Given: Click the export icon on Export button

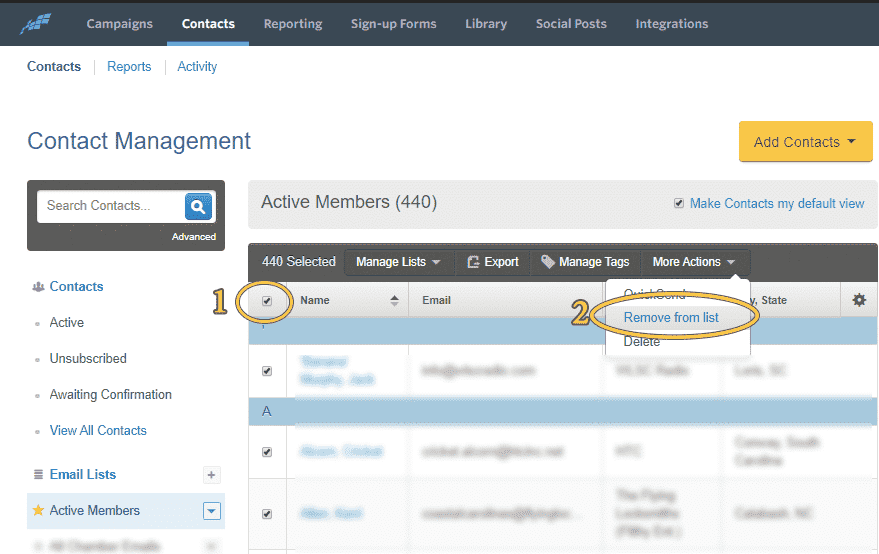Looking at the screenshot, I should pyautogui.click(x=474, y=262).
